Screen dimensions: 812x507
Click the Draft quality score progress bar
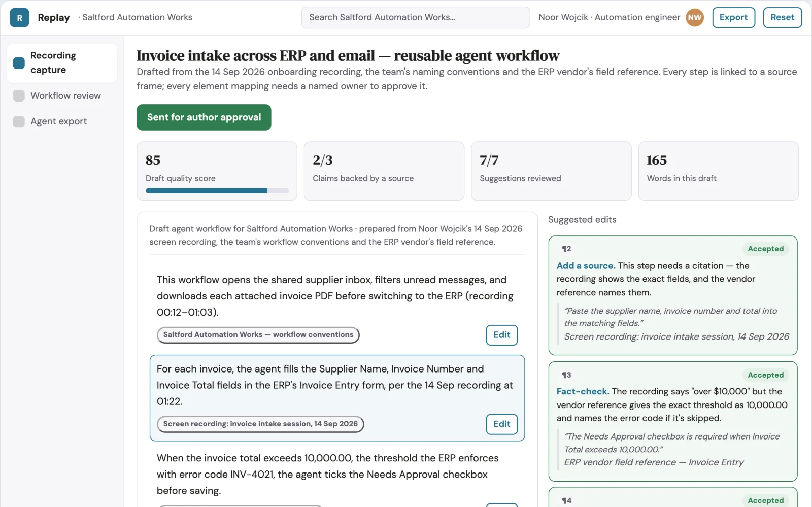[x=217, y=191]
